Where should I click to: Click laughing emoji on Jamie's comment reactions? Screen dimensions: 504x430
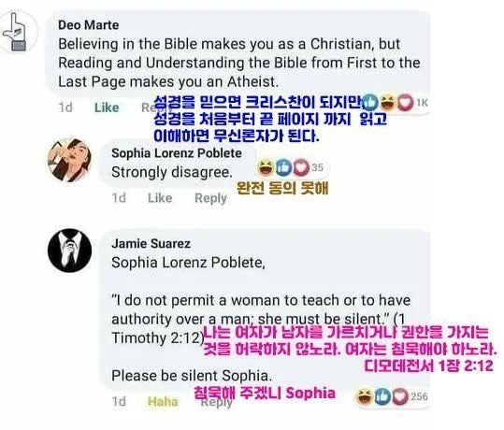[364, 396]
